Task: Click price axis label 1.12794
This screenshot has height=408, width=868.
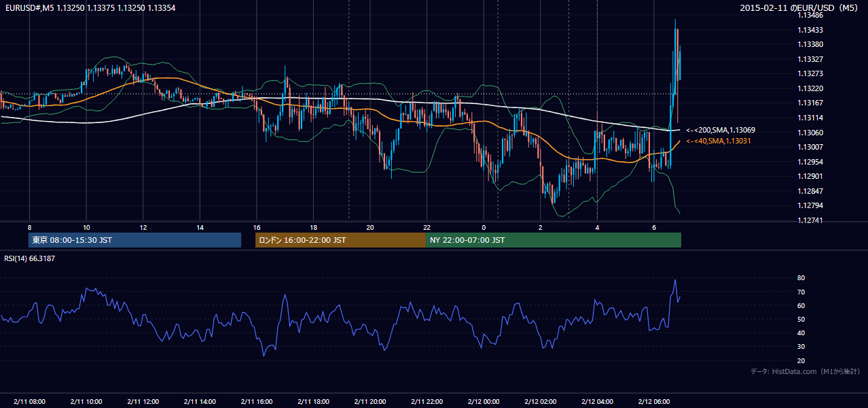Action: 812,205
